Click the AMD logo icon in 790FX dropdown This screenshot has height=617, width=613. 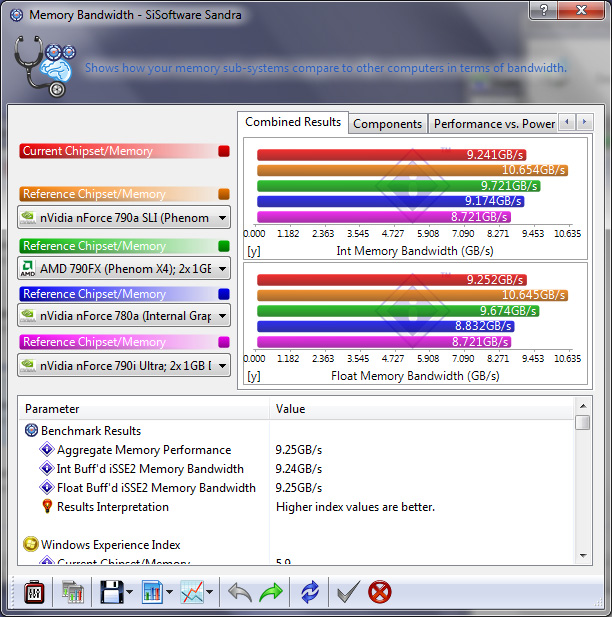(28, 268)
